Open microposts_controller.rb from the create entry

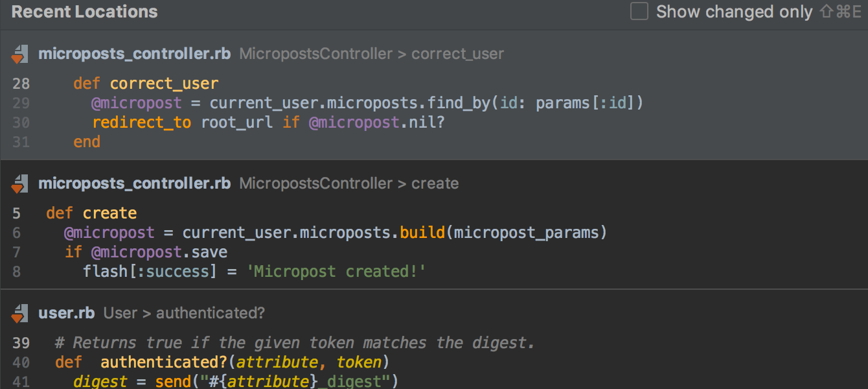(134, 183)
